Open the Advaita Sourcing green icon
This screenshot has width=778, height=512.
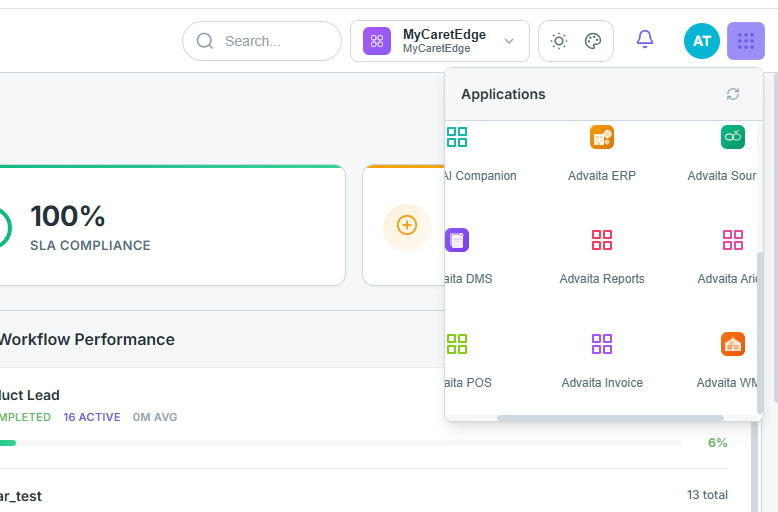click(x=732, y=137)
